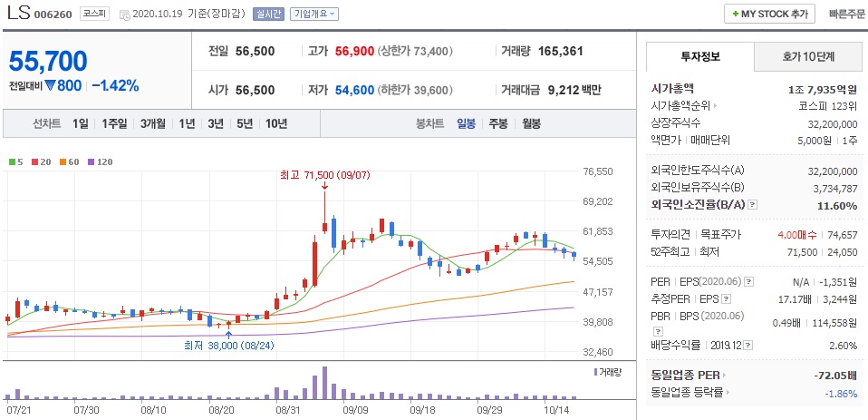Select the 일봉 daily candle chart
Screen dimensions: 868x420
tap(466, 123)
